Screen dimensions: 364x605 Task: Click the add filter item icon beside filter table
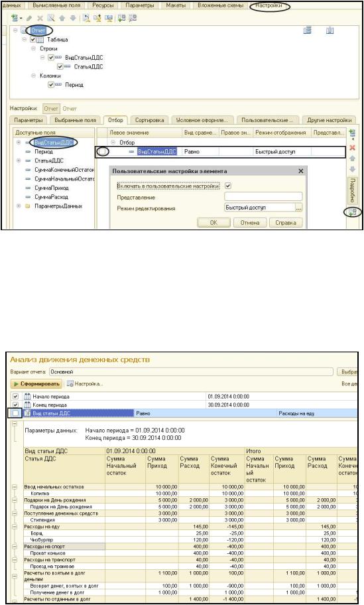(352, 134)
